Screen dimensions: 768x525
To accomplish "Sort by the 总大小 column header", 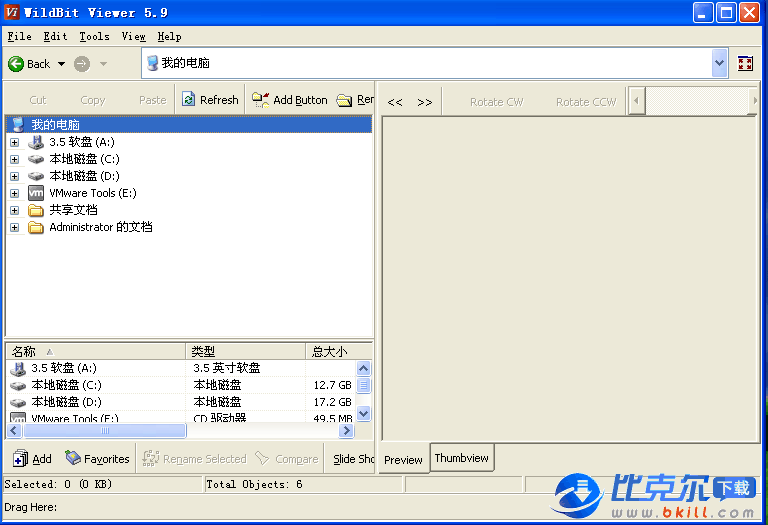I will (339, 351).
